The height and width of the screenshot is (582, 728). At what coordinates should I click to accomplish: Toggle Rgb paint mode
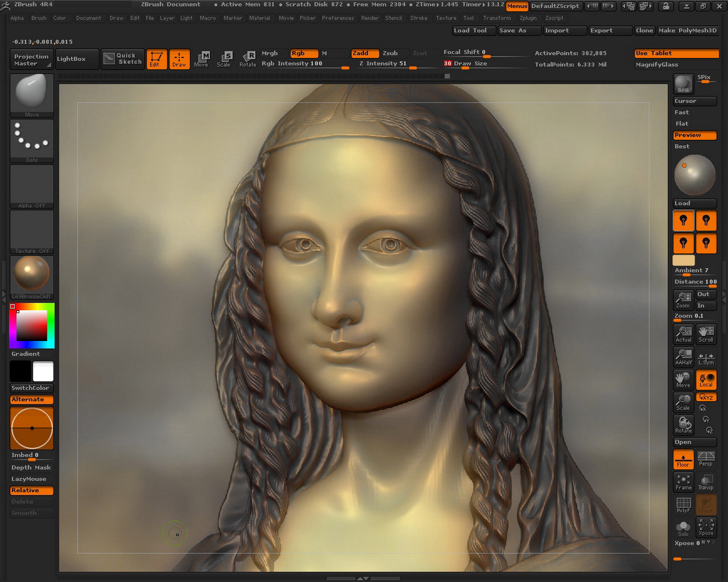[304, 53]
